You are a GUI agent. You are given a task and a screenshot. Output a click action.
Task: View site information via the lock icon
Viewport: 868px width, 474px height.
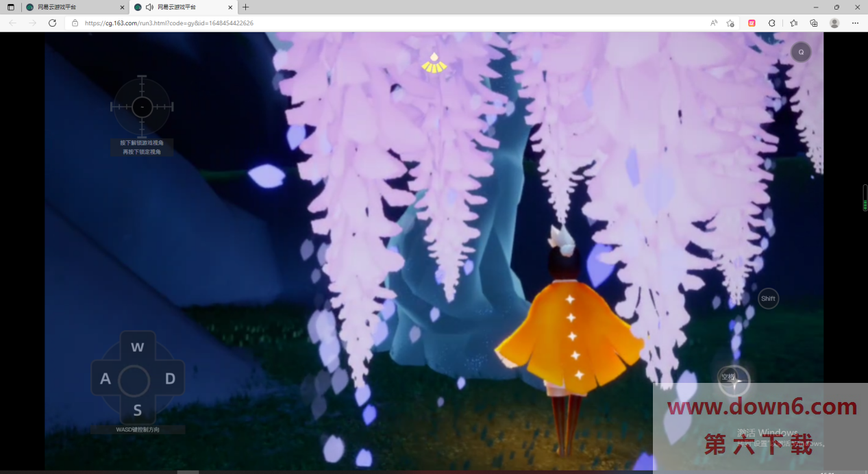click(75, 23)
